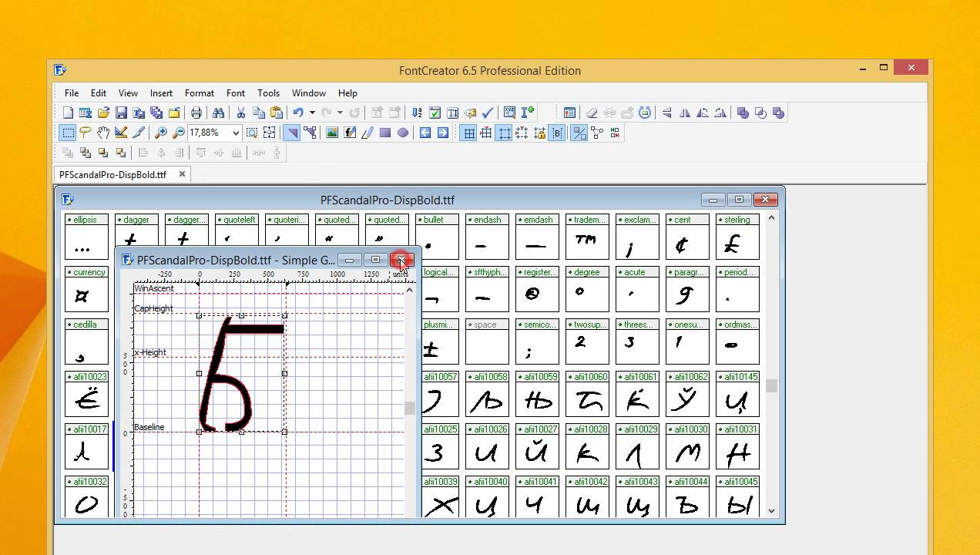Toggle grid display
The width and height of the screenshot is (980, 555).
469,133
